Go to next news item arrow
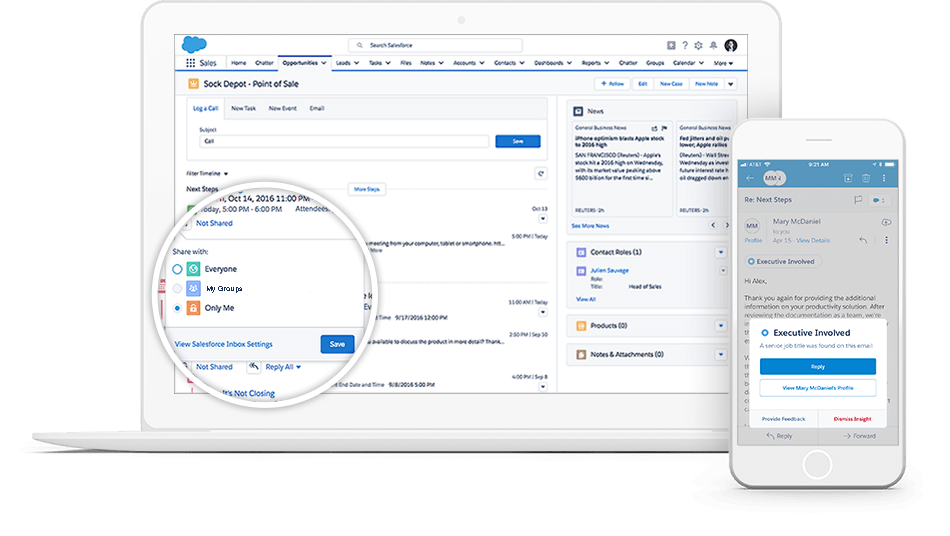Viewport: 950px width, 536px height. (726, 225)
